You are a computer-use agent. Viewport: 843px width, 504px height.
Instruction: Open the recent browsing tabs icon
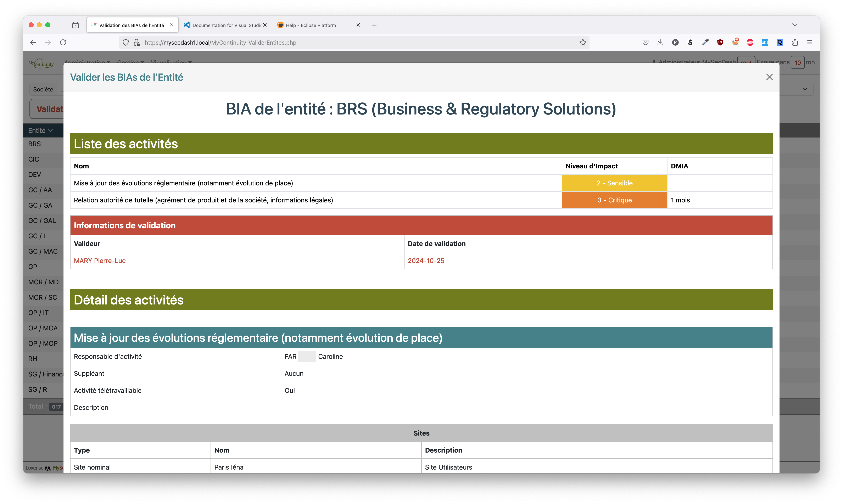coord(76,25)
